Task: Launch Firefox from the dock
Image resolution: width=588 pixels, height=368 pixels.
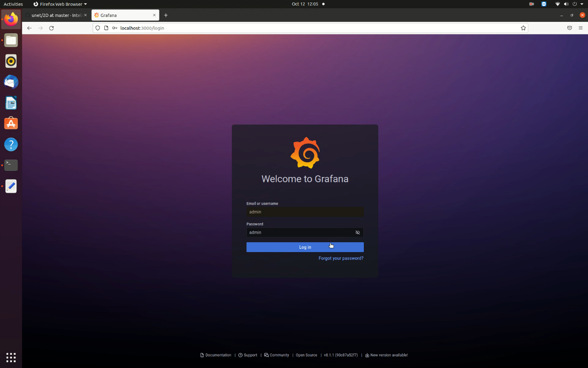Action: click(x=11, y=19)
